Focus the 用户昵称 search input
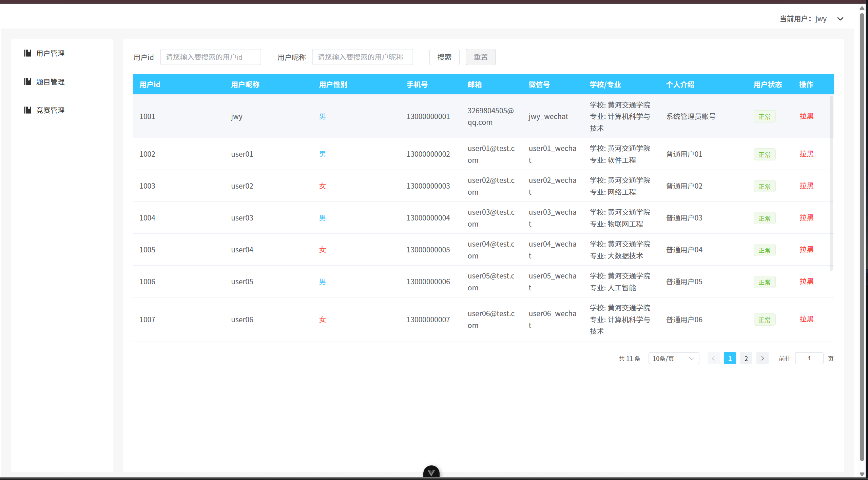 point(362,57)
